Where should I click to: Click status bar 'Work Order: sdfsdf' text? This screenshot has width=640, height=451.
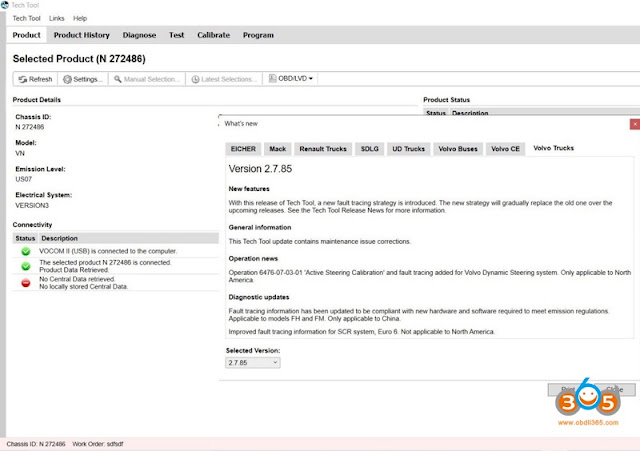click(98, 444)
